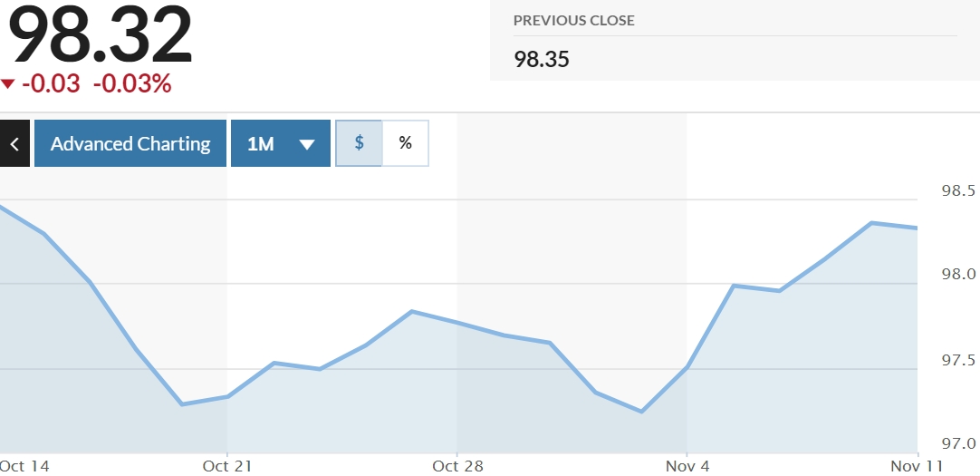Click the 1M dropdown arrow
The height and width of the screenshot is (476, 980).
[x=307, y=144]
